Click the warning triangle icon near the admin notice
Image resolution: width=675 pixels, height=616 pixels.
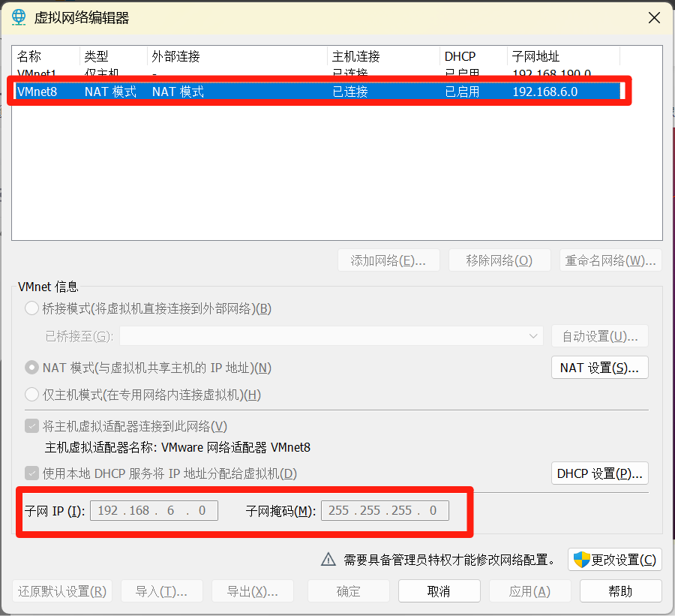tap(328, 559)
